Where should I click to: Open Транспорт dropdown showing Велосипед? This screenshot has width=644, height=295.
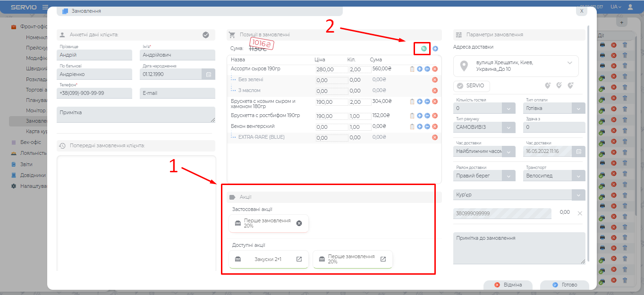(579, 176)
